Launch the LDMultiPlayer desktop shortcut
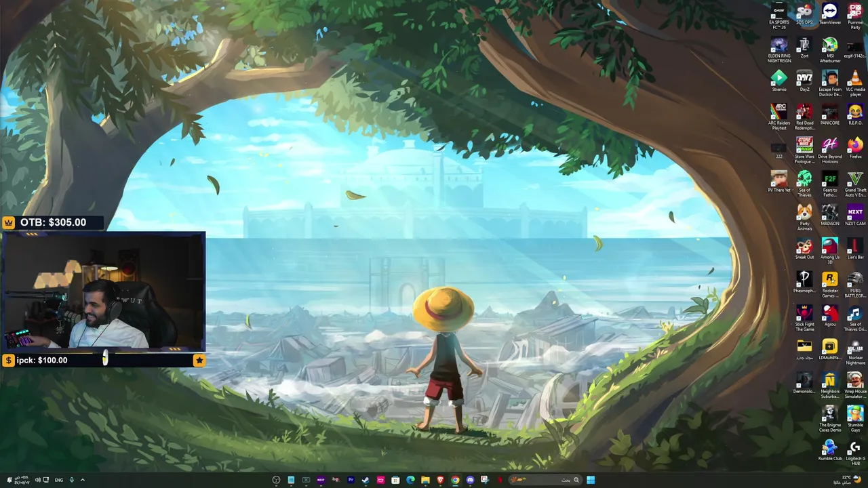868x488 pixels. pyautogui.click(x=830, y=350)
